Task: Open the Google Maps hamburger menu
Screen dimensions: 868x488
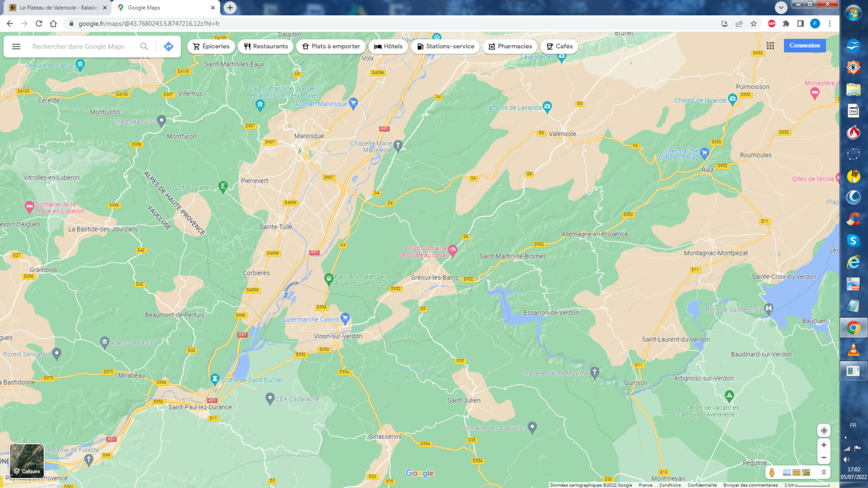Action: click(16, 46)
